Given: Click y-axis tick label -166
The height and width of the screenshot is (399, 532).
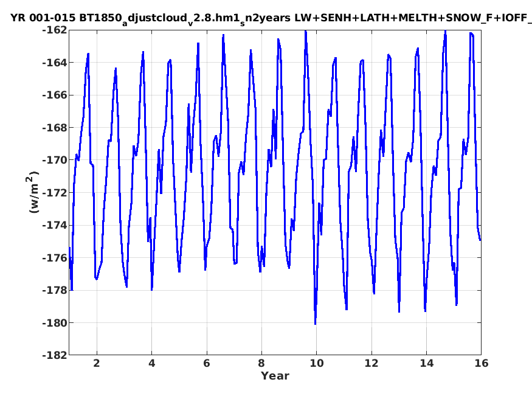Looking at the screenshot, I should coord(55,95).
